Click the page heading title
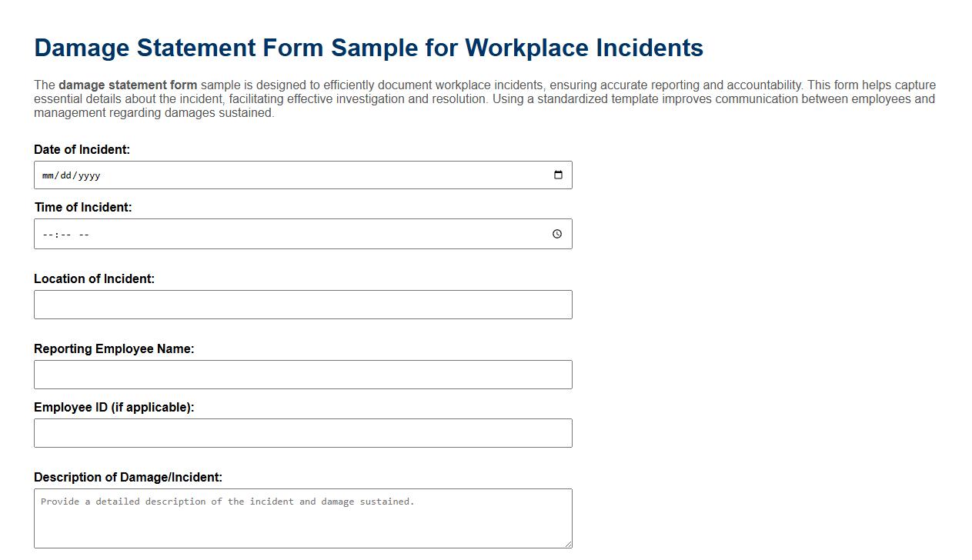This screenshot has width=972, height=560. click(369, 48)
